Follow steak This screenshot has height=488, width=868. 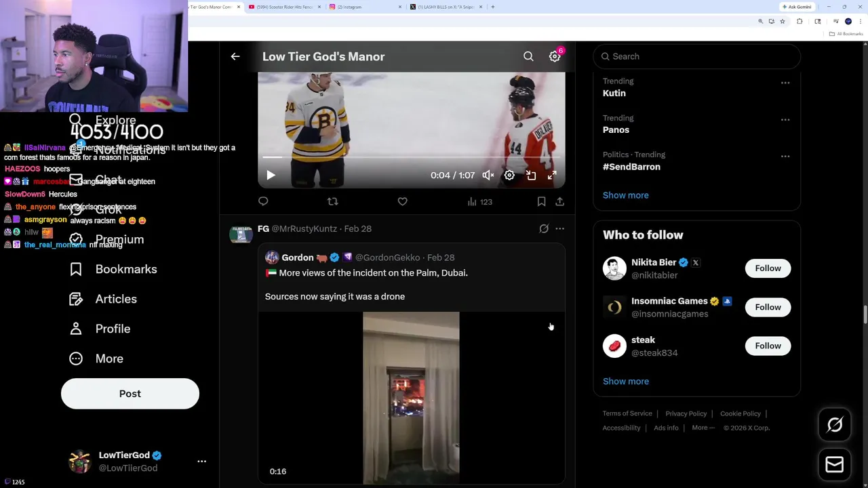[768, 346]
